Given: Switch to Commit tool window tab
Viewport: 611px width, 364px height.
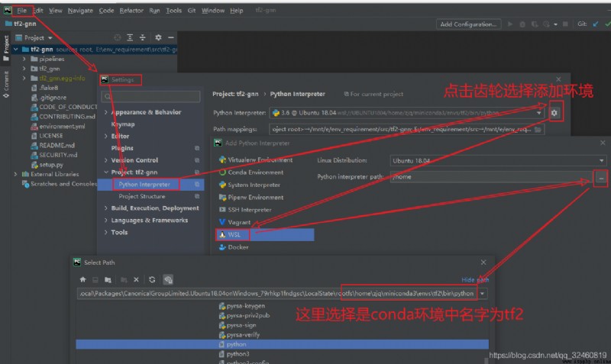Looking at the screenshot, I should point(6,84).
